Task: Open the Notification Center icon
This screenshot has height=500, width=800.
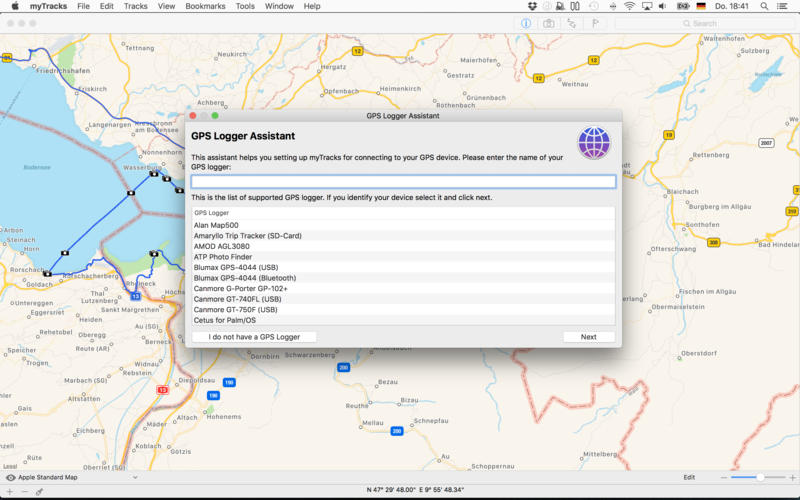Action: pyautogui.click(x=782, y=6)
